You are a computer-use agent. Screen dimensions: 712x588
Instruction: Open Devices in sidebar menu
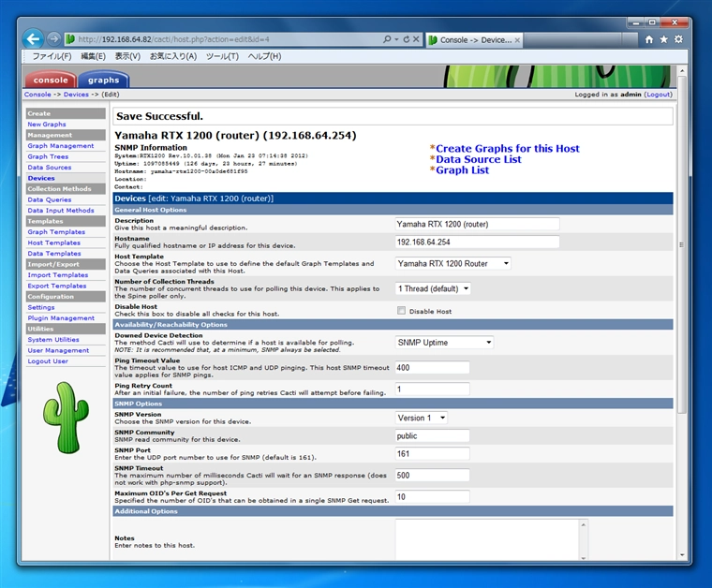[x=41, y=178]
